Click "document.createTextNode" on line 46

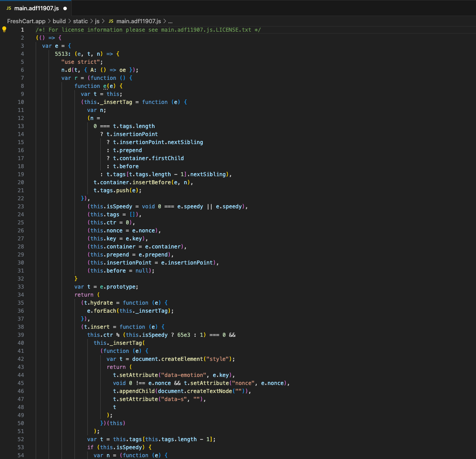[195, 391]
